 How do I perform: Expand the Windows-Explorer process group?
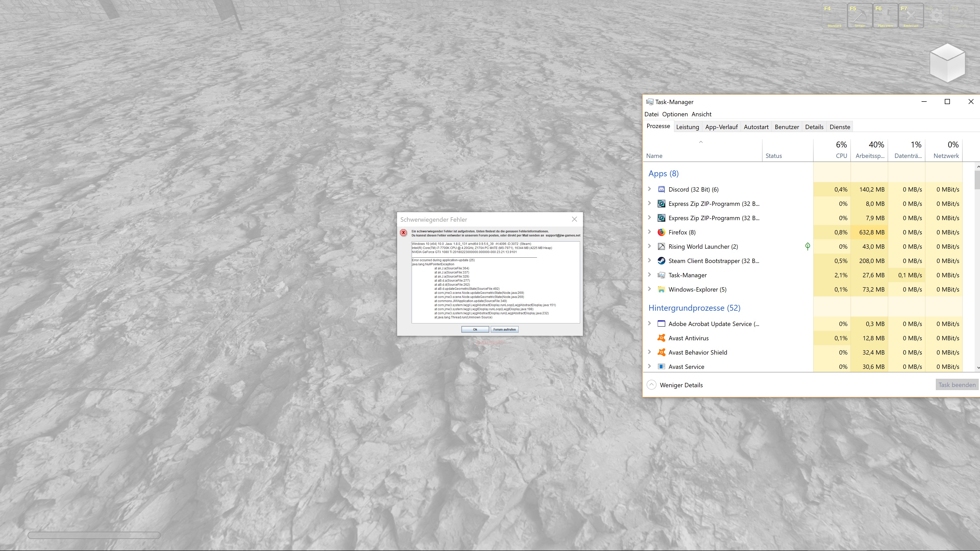(x=650, y=289)
